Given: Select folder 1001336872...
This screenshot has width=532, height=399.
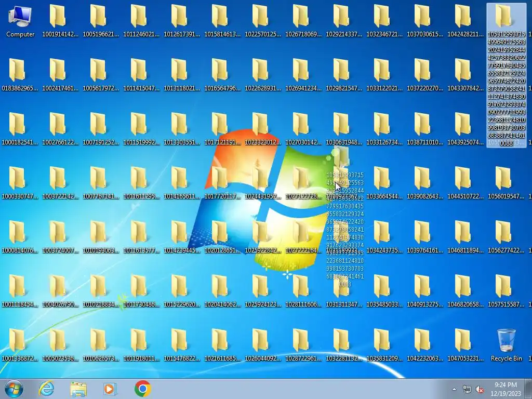Looking at the screenshot, I should (x=20, y=345).
